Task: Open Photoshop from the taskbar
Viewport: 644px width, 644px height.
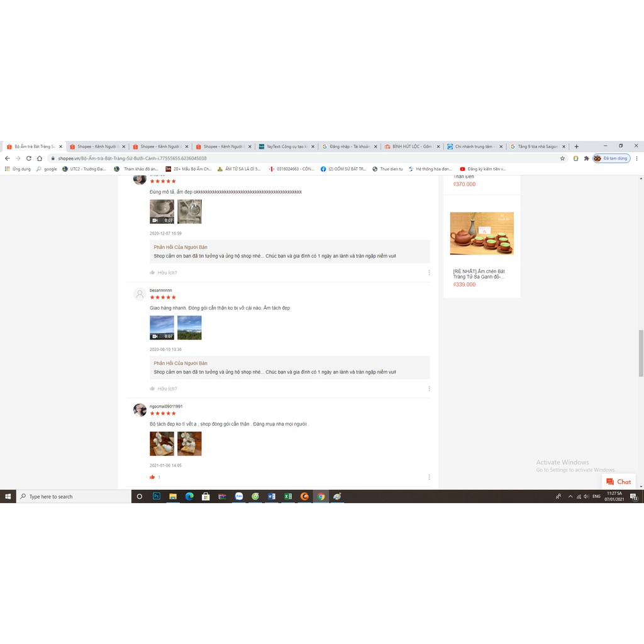Action: click(x=157, y=496)
